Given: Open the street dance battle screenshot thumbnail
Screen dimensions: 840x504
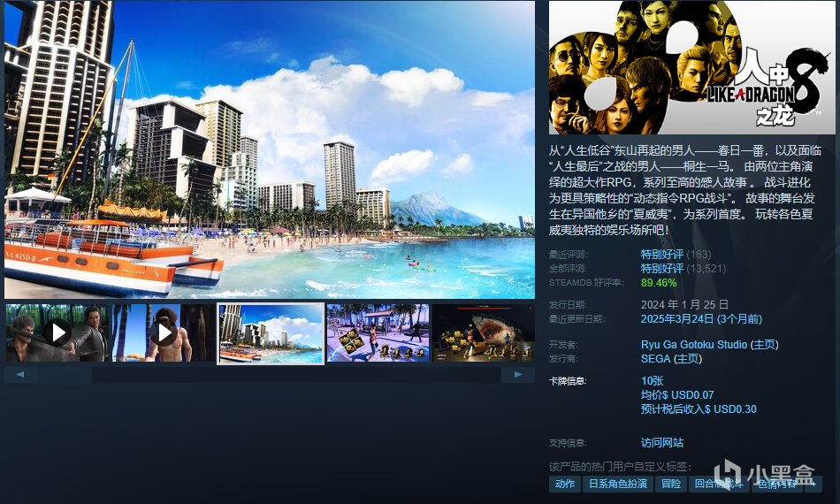Looking at the screenshot, I should coord(378,332).
